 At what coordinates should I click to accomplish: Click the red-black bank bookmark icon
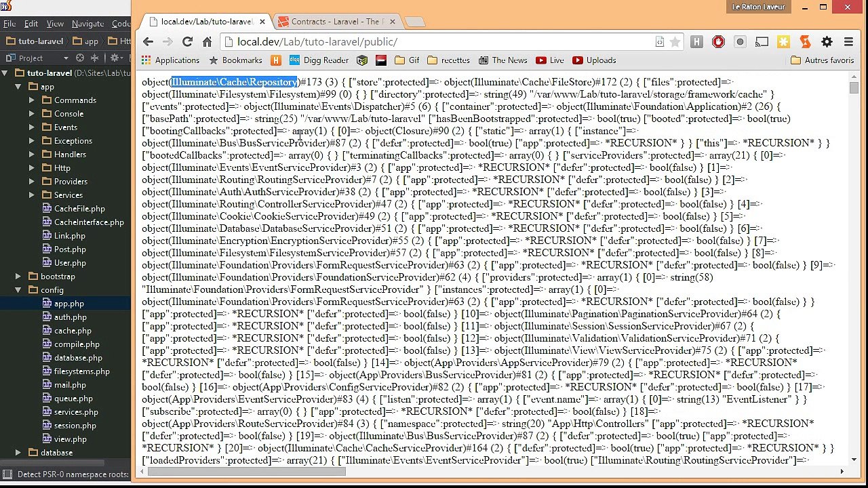380,60
